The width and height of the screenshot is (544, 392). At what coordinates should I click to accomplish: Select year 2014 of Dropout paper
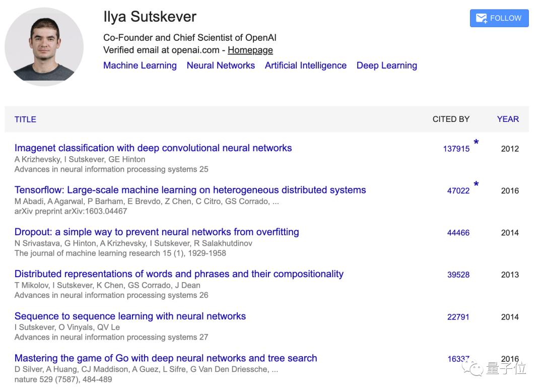coord(510,233)
